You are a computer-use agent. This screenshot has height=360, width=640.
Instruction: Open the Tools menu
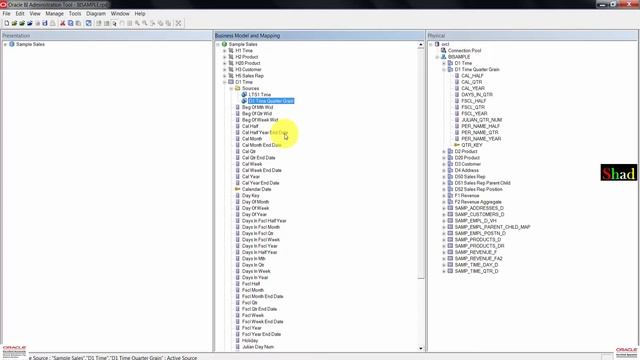pos(75,13)
